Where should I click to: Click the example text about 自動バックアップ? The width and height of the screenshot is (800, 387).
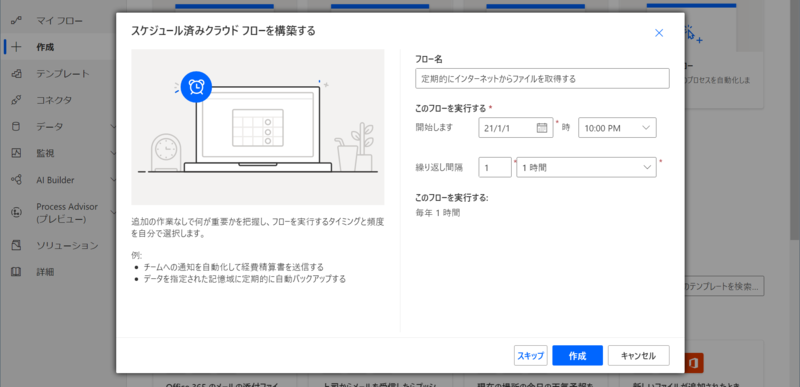pos(244,279)
